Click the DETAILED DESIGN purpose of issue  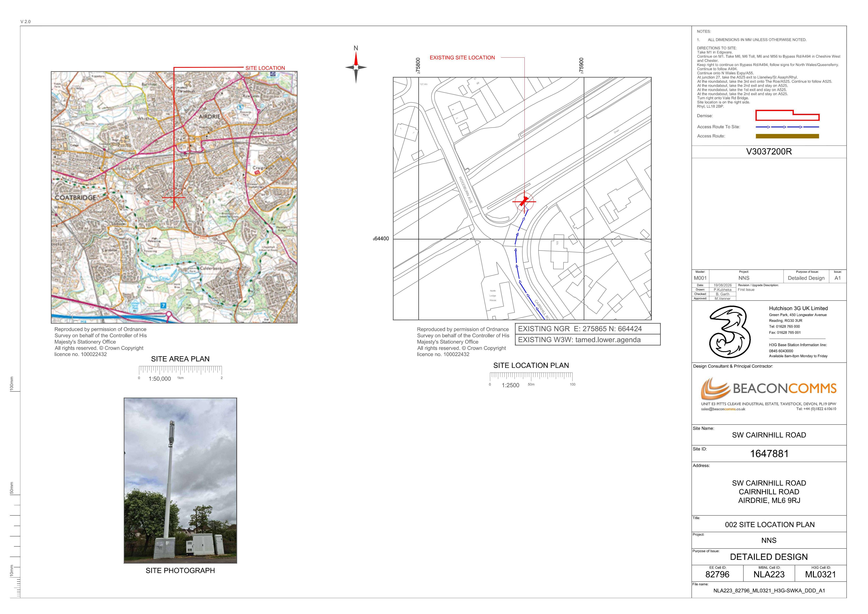[769, 557]
